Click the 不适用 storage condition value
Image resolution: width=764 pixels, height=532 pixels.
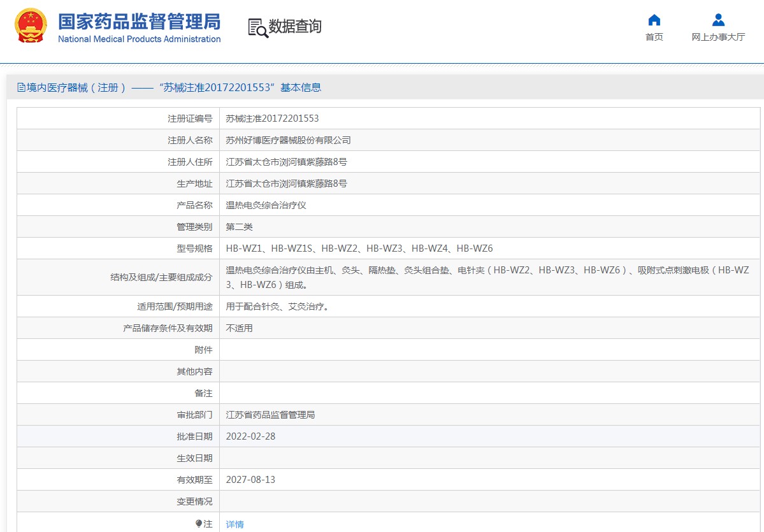(239, 328)
